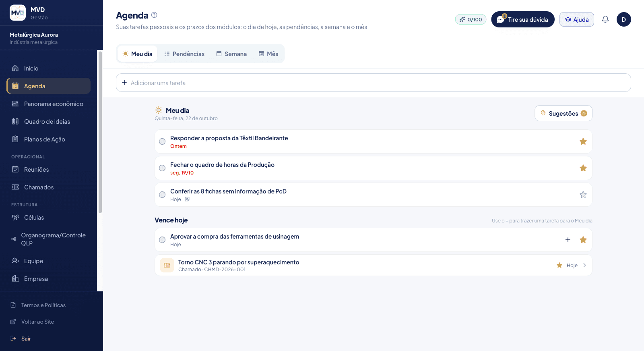Screen dimensions: 644x351
Task: Open the Ajuda button
Action: [x=577, y=19]
